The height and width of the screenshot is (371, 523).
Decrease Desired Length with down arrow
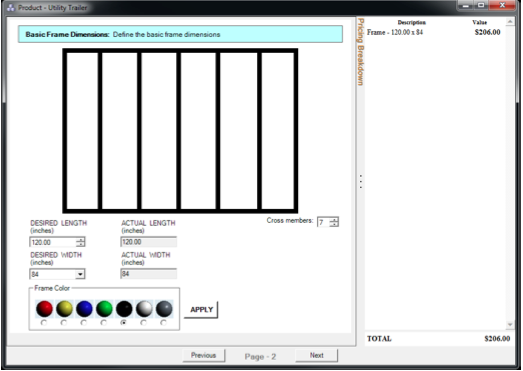[81, 245]
